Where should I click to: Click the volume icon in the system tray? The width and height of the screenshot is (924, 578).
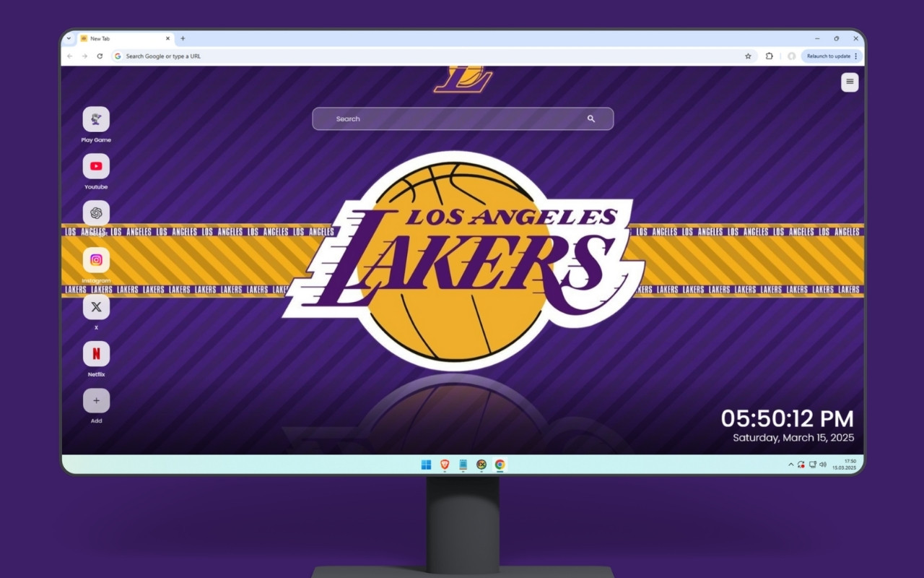click(822, 465)
